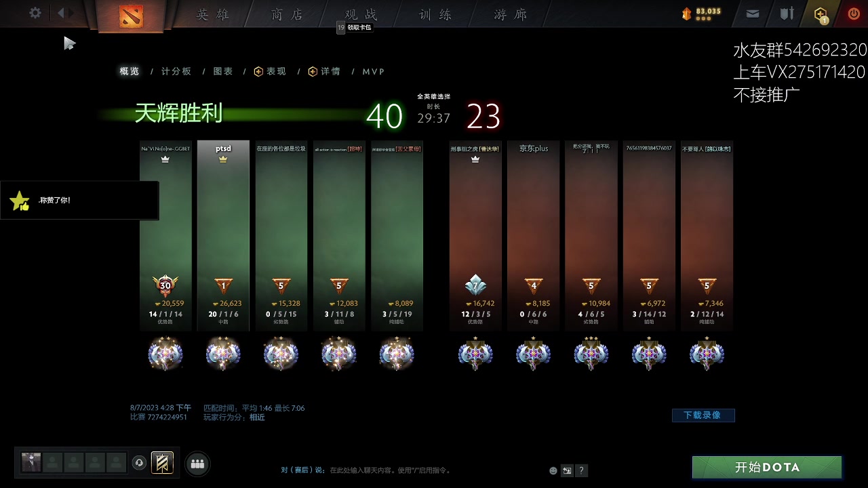Select the ptsd player card
The width and height of the screenshot is (868, 488).
(x=223, y=235)
